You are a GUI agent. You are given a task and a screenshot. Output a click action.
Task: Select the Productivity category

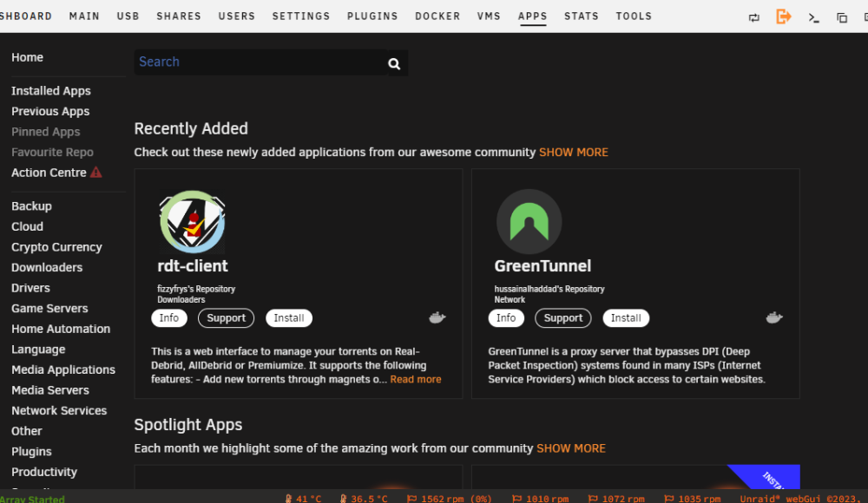(44, 472)
